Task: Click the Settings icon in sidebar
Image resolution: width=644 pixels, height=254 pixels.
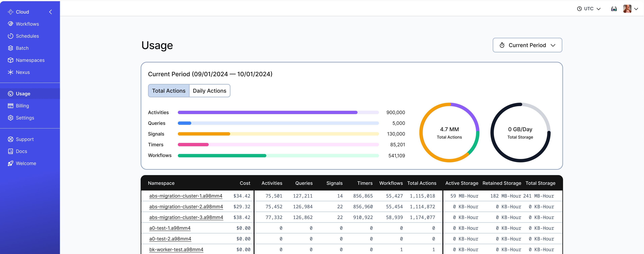Action: point(11,118)
